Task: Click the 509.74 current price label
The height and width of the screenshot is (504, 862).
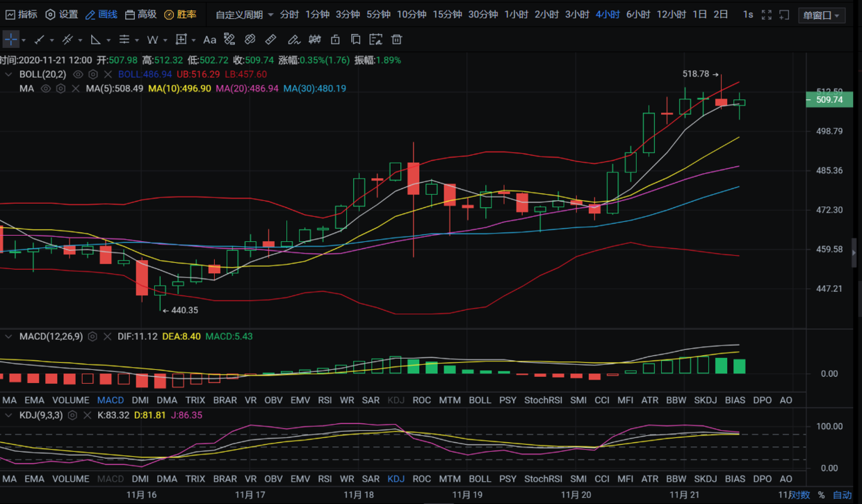Action: [829, 100]
